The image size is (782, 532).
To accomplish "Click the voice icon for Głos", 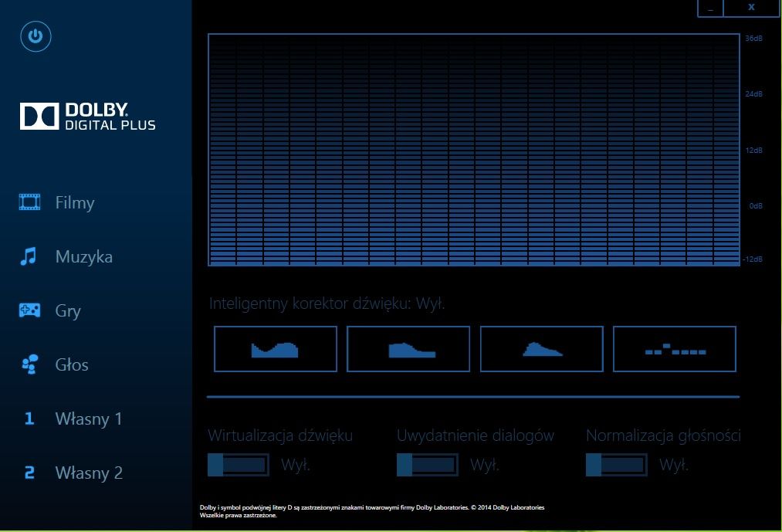I will pyautogui.click(x=29, y=364).
